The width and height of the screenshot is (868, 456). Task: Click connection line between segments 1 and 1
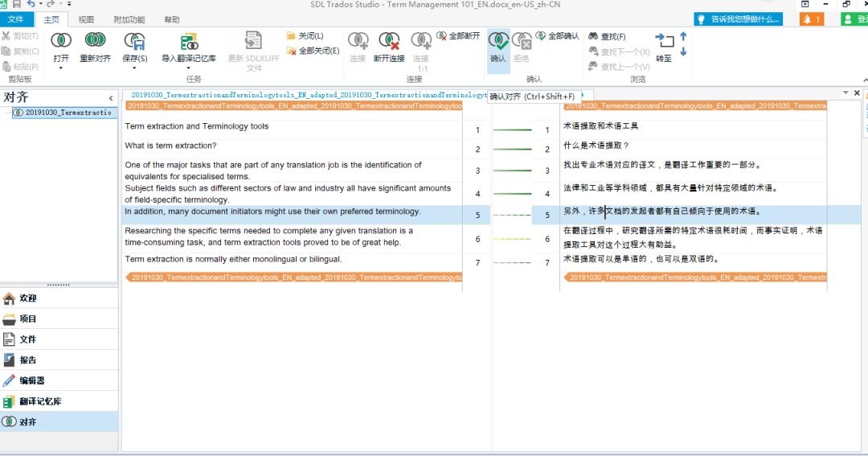click(x=511, y=129)
